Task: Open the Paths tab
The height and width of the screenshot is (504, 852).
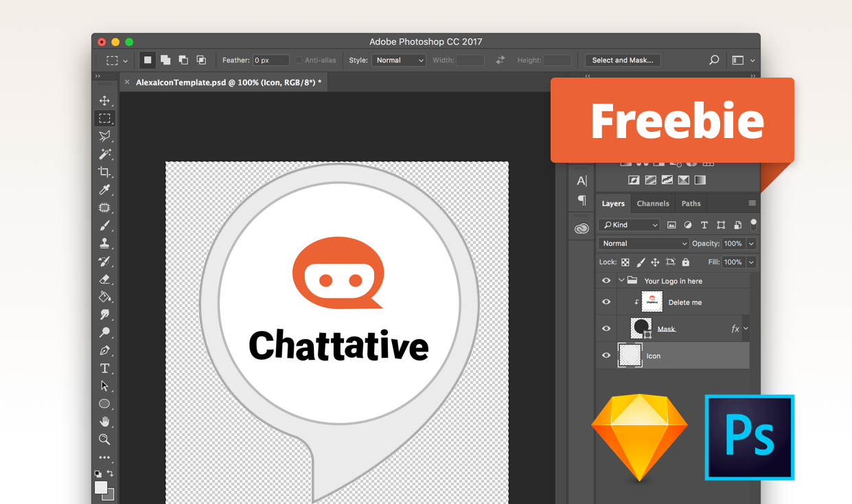Action: [691, 203]
